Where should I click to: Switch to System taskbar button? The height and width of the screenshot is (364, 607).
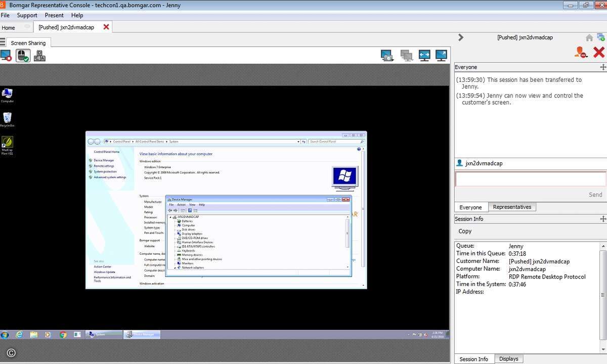[x=105, y=335]
